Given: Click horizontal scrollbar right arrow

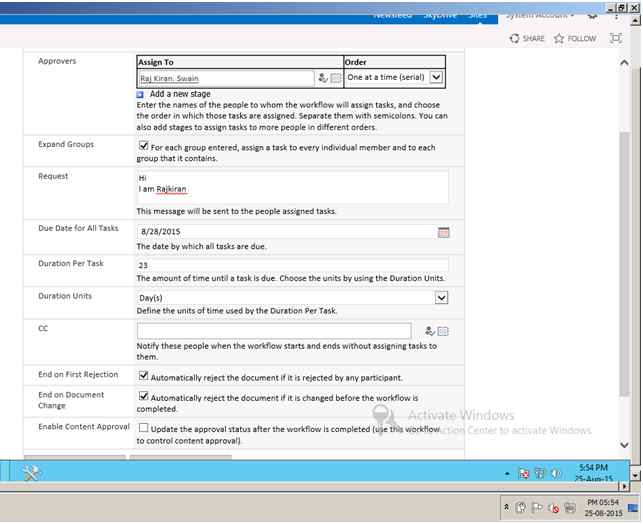Looking at the screenshot, I should (624, 487).
